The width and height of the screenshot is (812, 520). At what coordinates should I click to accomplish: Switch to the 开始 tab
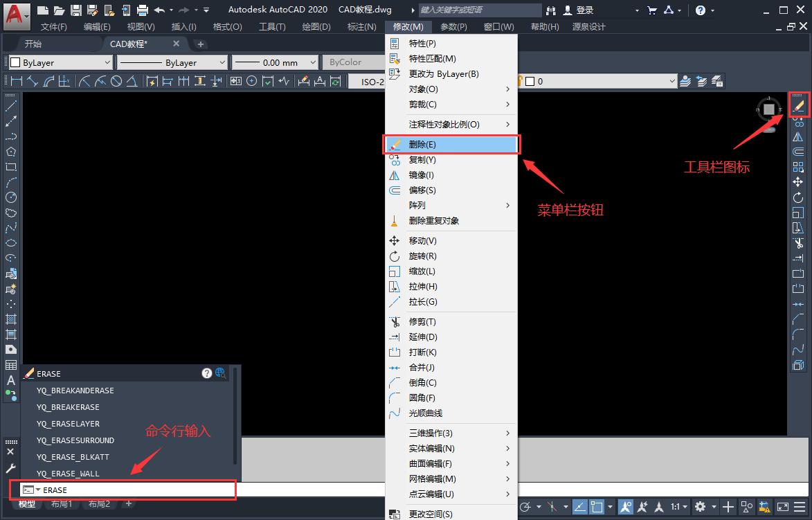(33, 44)
